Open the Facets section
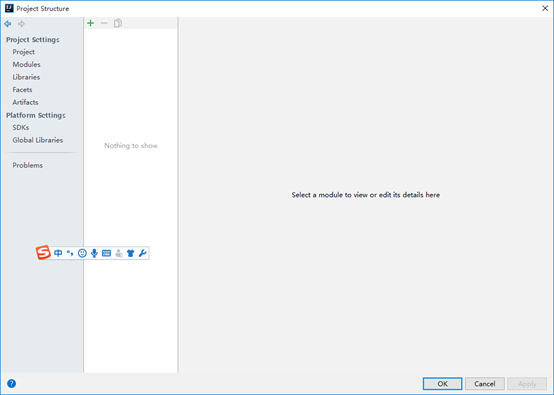The height and width of the screenshot is (395, 554). tap(22, 90)
